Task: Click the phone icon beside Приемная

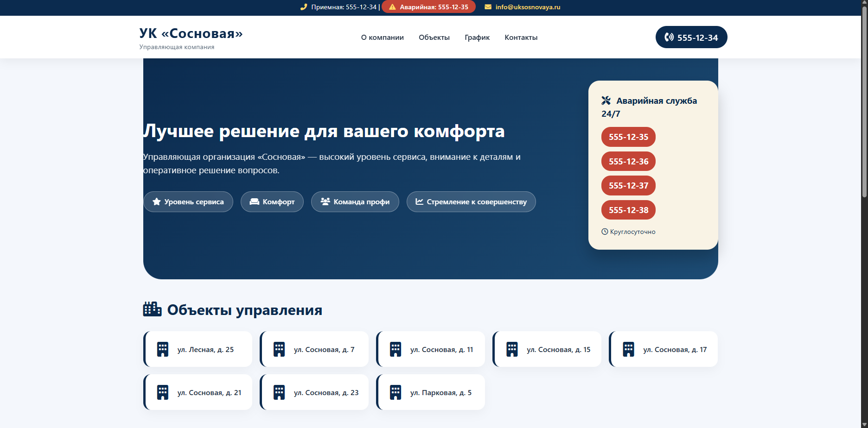Action: click(304, 7)
